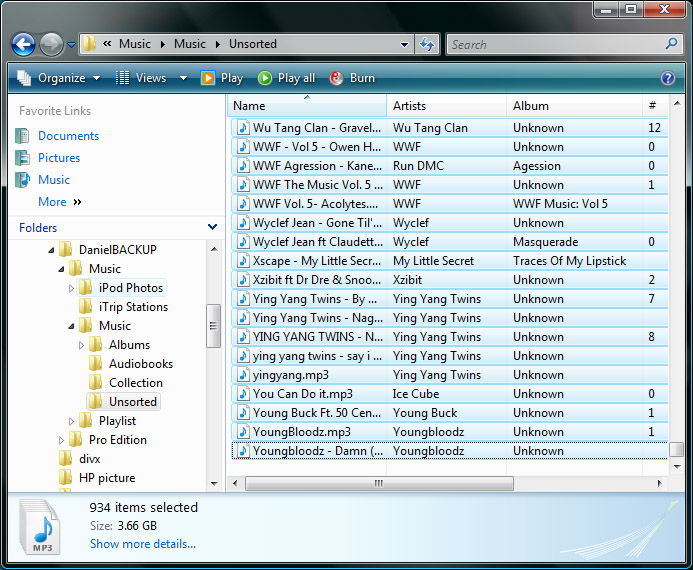
Task: Select the Youngbloodz - Damn file name
Action: 318,451
